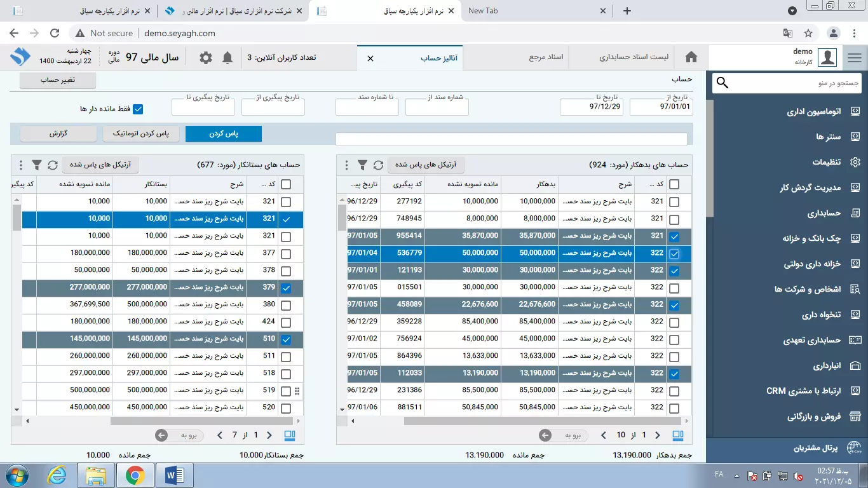This screenshot has width=868, height=488.
Task: Refresh the creditor accounts table
Action: (x=53, y=165)
